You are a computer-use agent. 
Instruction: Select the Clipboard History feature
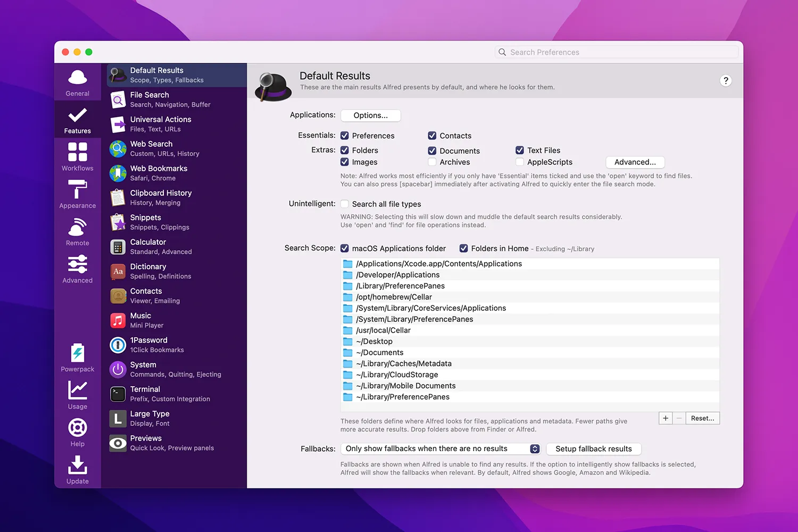(x=160, y=197)
